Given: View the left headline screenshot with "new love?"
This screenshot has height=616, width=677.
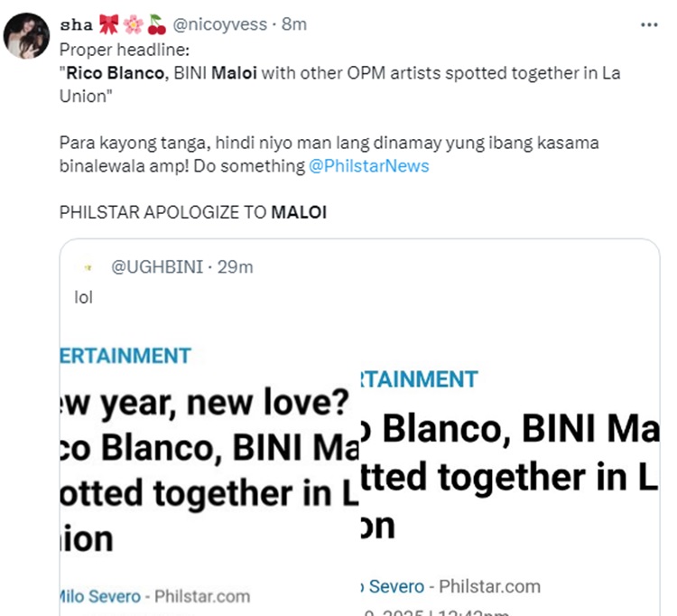Looking at the screenshot, I should pos(209,470).
